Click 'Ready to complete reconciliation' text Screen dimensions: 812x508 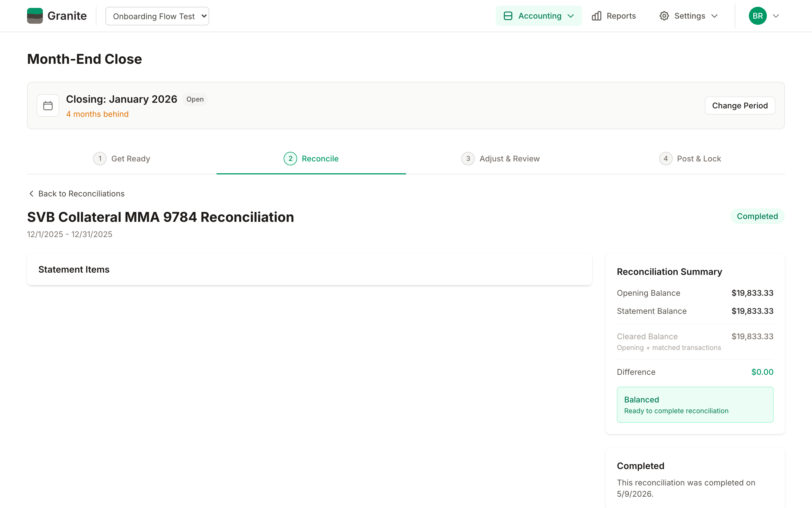point(676,411)
